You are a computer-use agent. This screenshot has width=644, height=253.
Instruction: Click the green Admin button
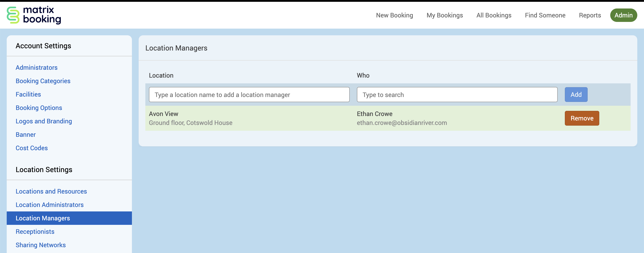(x=623, y=15)
